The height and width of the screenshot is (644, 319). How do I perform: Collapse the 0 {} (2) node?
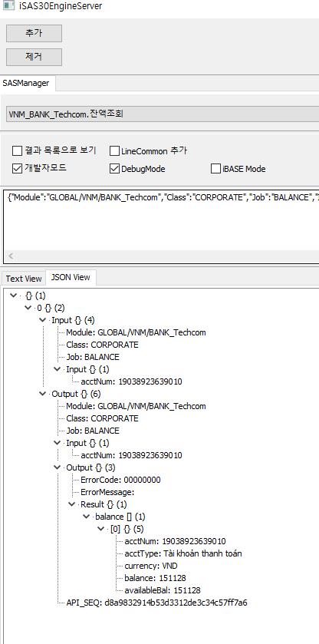pyautogui.click(x=28, y=308)
